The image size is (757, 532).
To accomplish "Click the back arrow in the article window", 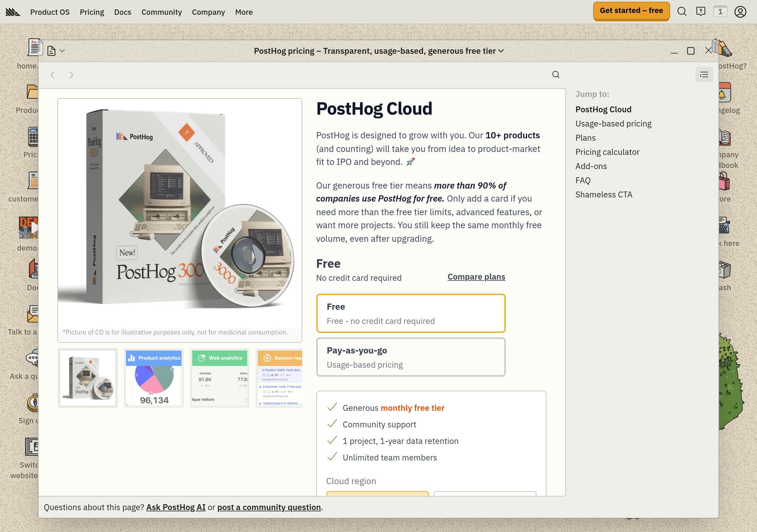I will coord(53,75).
